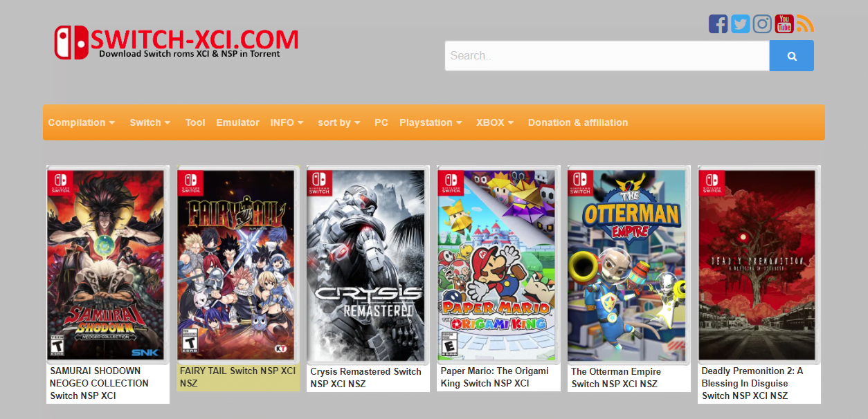Open the Emulator menu item
This screenshot has width=868, height=419.
coord(237,122)
